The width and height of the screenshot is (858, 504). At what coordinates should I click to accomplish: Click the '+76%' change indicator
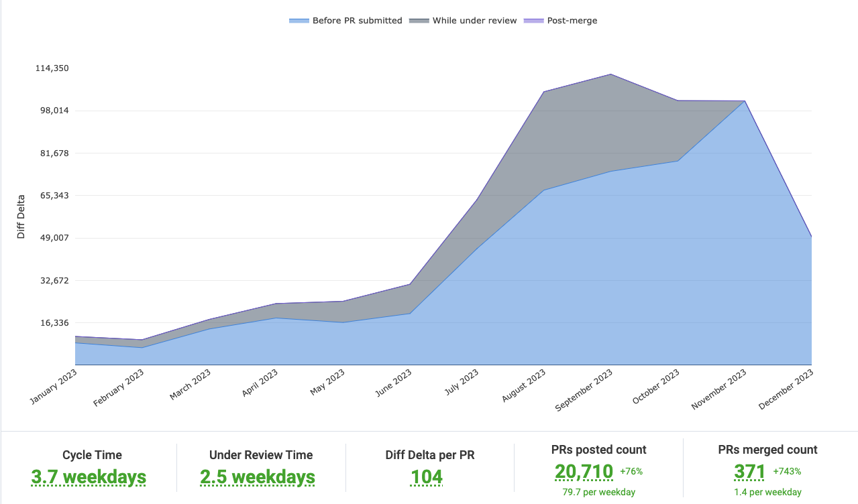pos(631,472)
